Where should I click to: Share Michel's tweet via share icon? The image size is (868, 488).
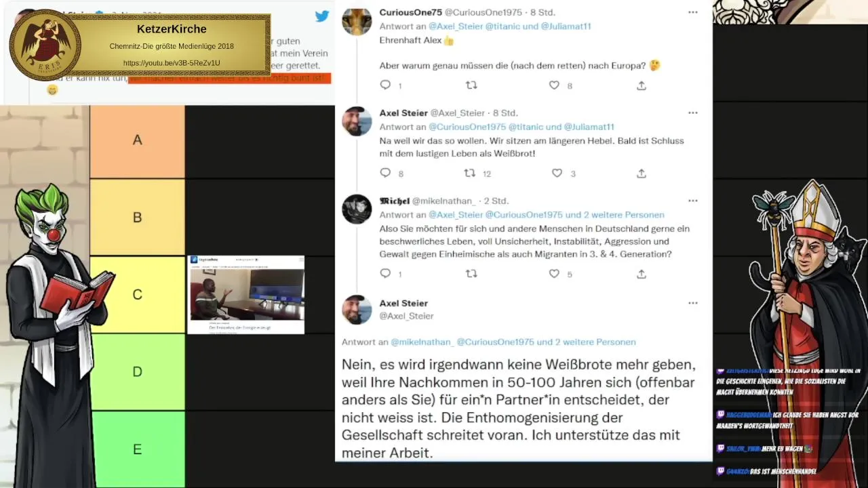(x=642, y=274)
